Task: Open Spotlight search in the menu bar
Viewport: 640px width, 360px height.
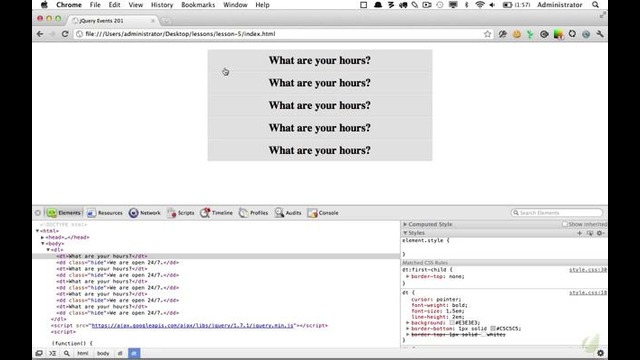Action: coord(596,5)
